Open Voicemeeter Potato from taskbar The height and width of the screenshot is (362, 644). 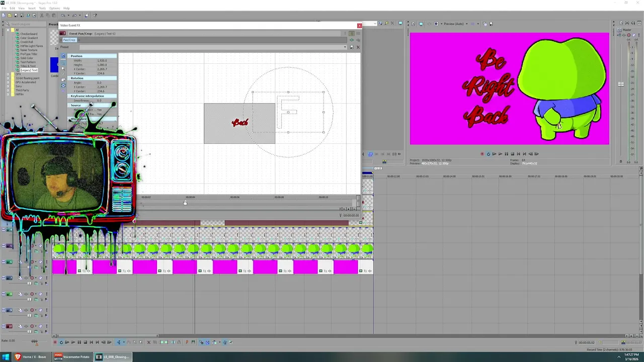click(72, 357)
